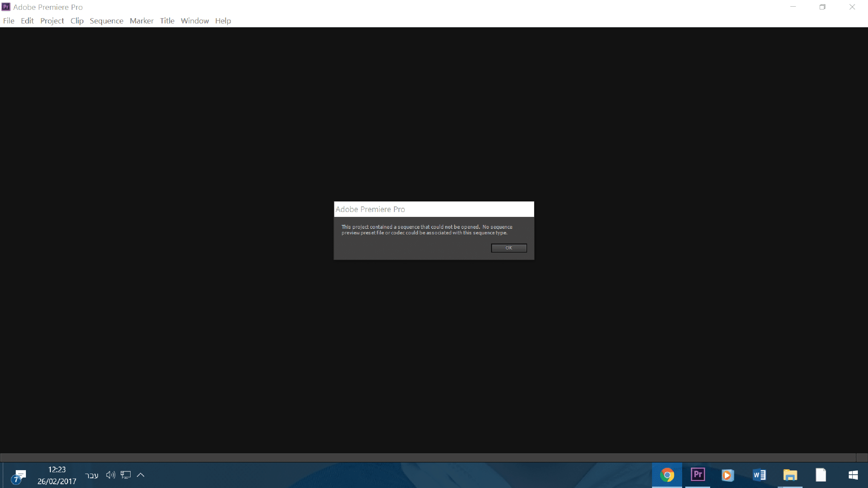Open the Edit menu
This screenshot has height=488, width=868.
[27, 21]
